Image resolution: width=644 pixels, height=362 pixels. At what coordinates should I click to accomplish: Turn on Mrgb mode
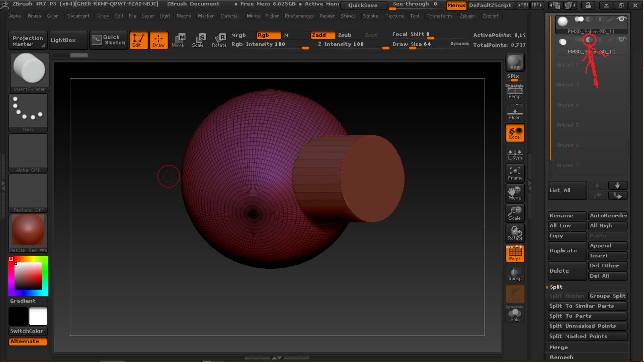point(238,35)
